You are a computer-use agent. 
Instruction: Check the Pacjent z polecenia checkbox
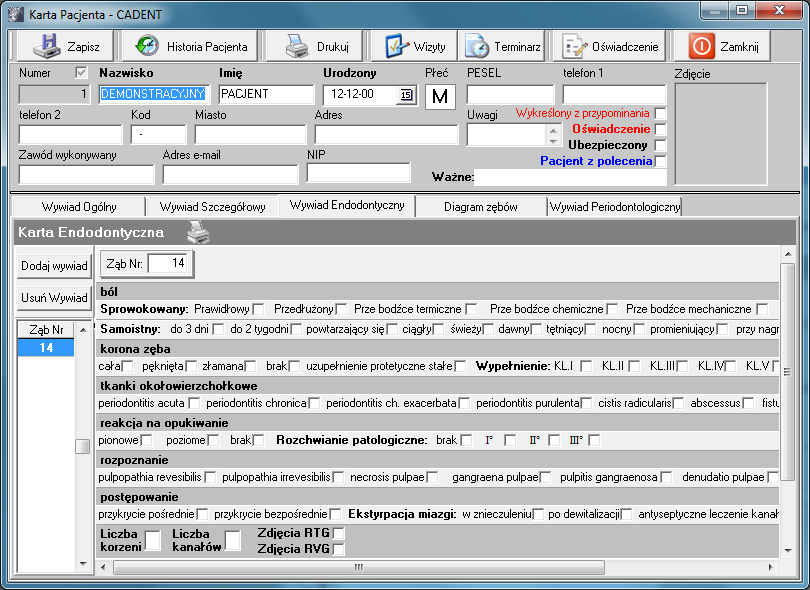[x=660, y=161]
